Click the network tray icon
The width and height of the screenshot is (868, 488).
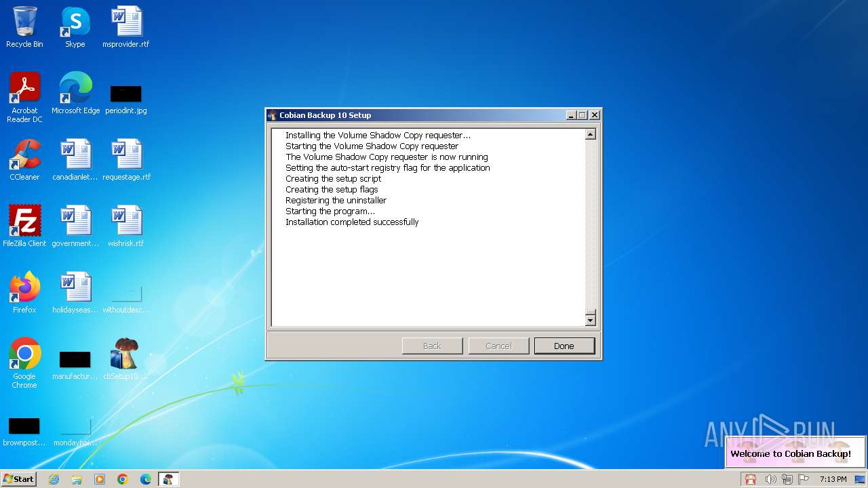coord(787,479)
